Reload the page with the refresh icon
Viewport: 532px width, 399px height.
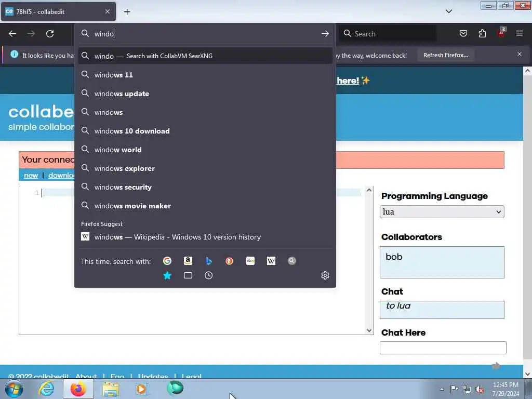click(50, 34)
